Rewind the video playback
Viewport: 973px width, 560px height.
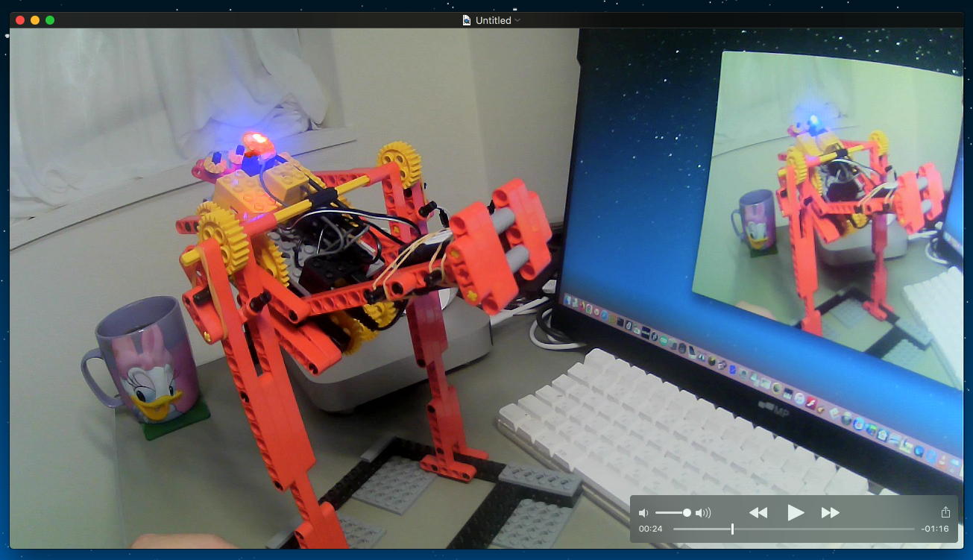point(758,512)
